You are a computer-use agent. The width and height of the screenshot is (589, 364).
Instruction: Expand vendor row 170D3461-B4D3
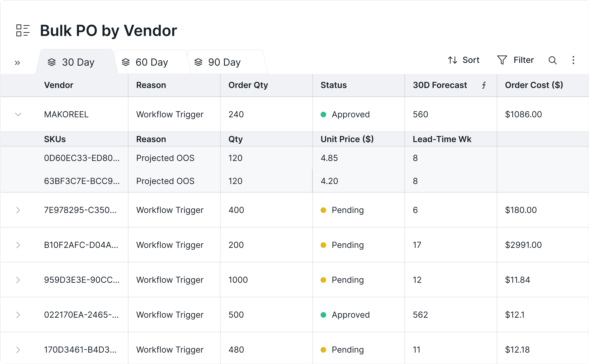coord(18,350)
